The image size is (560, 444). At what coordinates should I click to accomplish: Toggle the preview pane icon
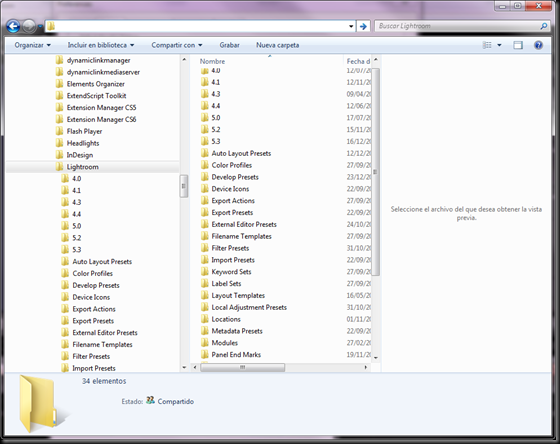click(x=518, y=45)
